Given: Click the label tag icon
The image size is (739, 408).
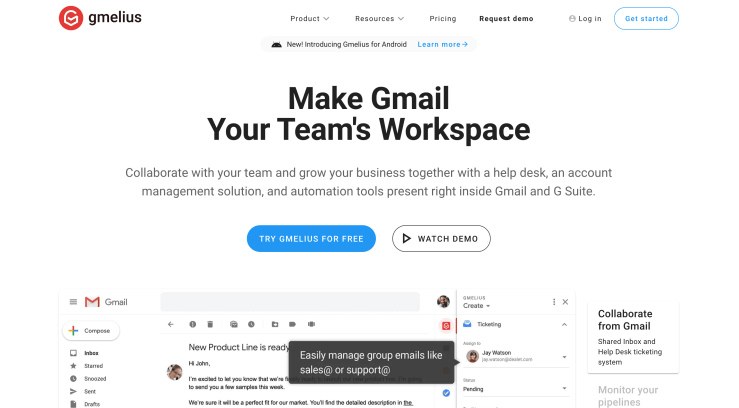Looking at the screenshot, I should tap(292, 324).
